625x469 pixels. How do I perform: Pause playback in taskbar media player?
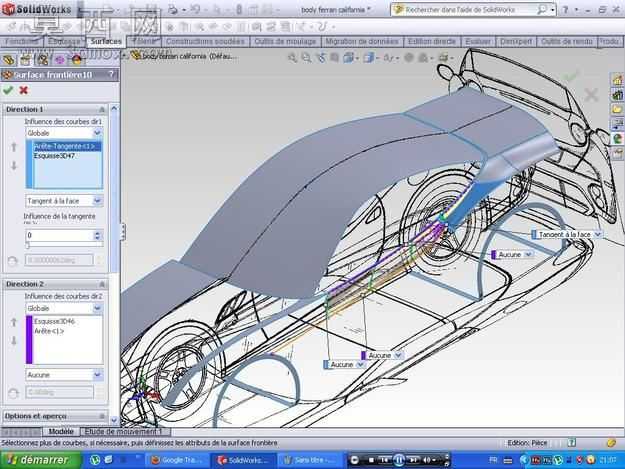tap(399, 460)
